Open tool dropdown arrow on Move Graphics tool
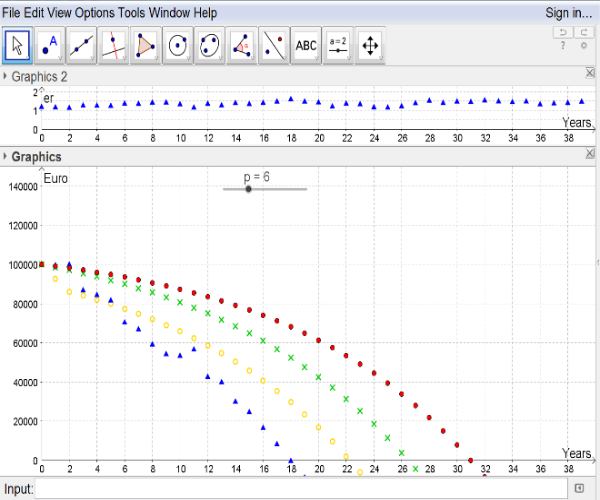 pos(381,58)
